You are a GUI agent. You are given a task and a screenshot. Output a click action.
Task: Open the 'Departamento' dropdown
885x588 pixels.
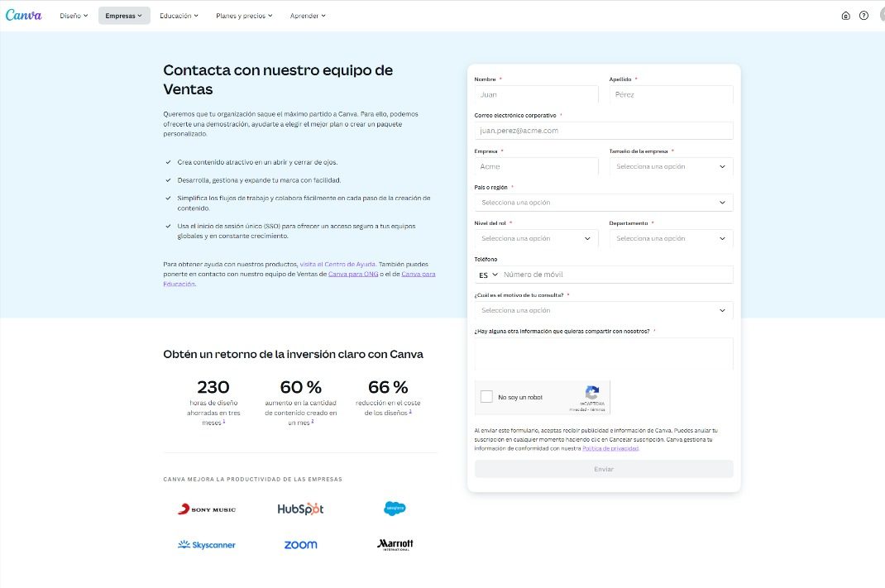(x=671, y=238)
